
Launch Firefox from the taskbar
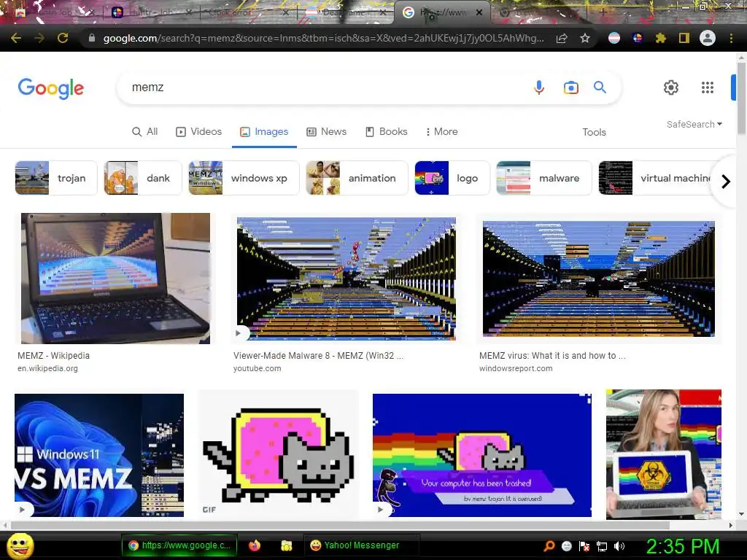(255, 545)
